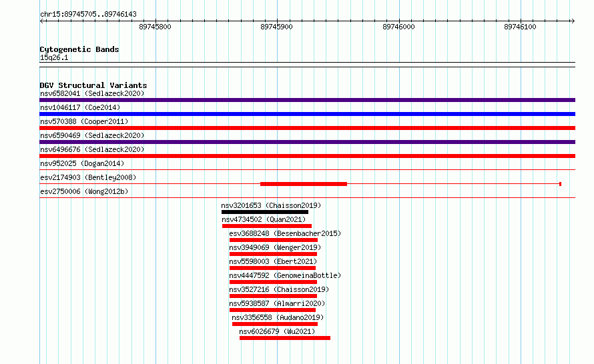Click the DGV Structural Variants track title

click(x=93, y=85)
